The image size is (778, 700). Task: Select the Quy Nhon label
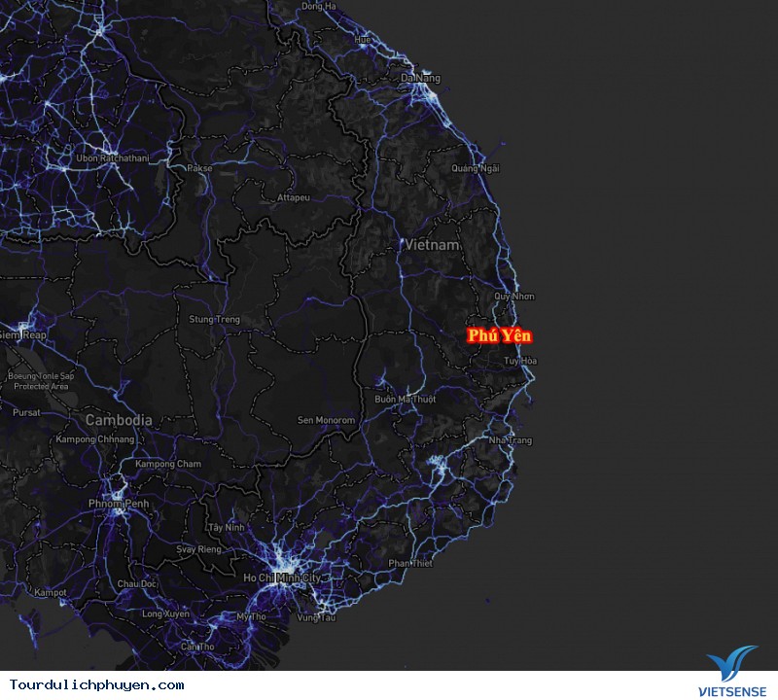point(513,296)
